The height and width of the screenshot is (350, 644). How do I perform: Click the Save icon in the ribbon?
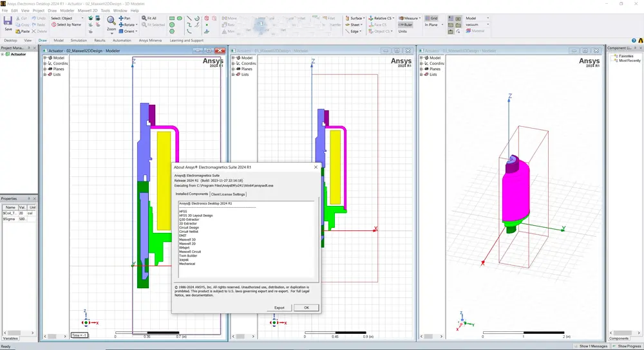pos(8,22)
